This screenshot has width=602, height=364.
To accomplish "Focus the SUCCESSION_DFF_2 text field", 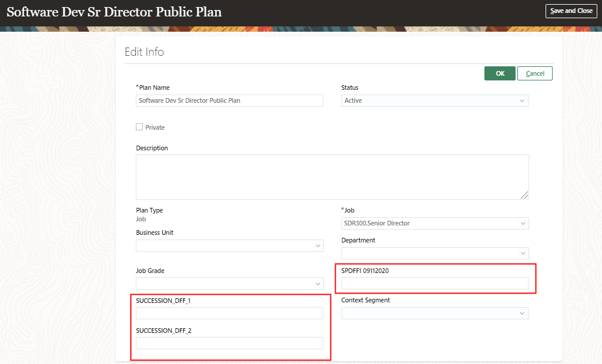I will [x=229, y=343].
